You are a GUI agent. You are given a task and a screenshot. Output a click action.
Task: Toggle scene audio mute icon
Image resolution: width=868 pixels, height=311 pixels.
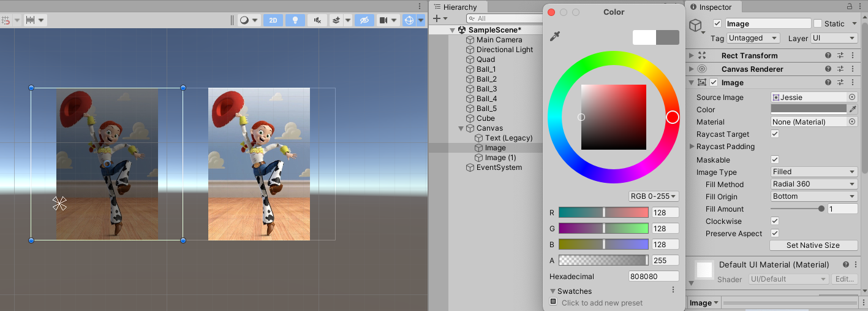tap(317, 20)
